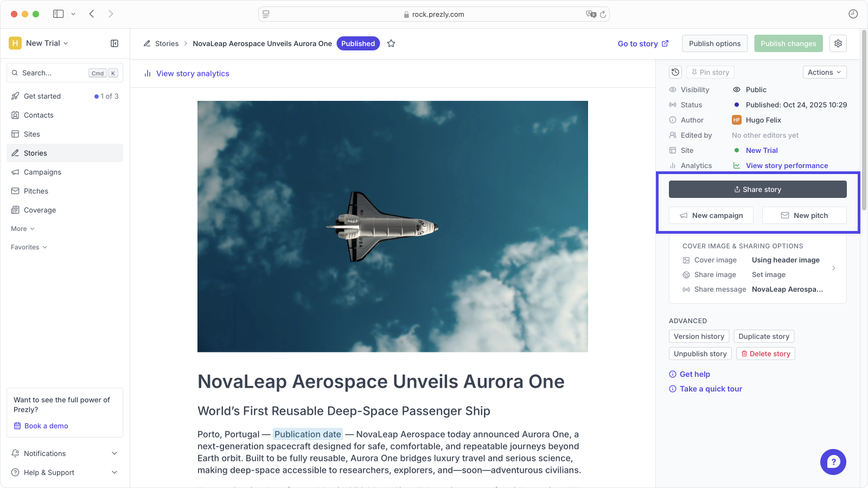Collapse the left sidebar panel

pyautogui.click(x=114, y=43)
